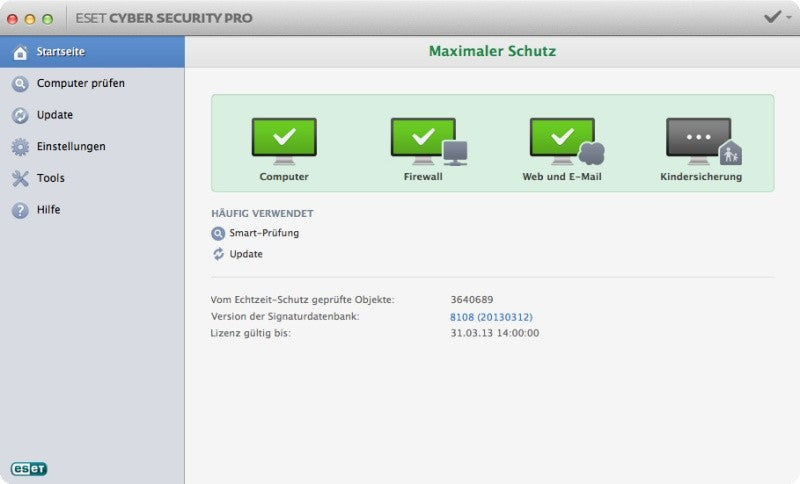The width and height of the screenshot is (800, 484).
Task: Click the Update arrows icon under Häufig verwendet
Action: 218,254
